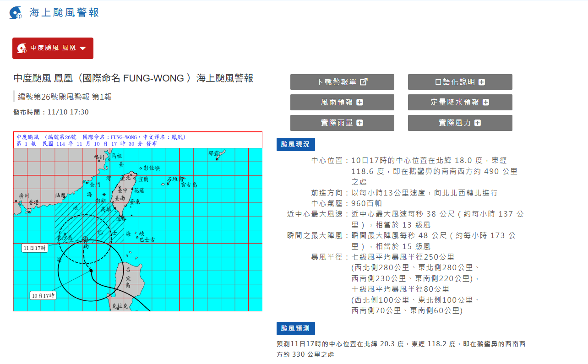588x364 pixels.
Task: Click the plus icon beside 風雨預報
Action: [359, 103]
